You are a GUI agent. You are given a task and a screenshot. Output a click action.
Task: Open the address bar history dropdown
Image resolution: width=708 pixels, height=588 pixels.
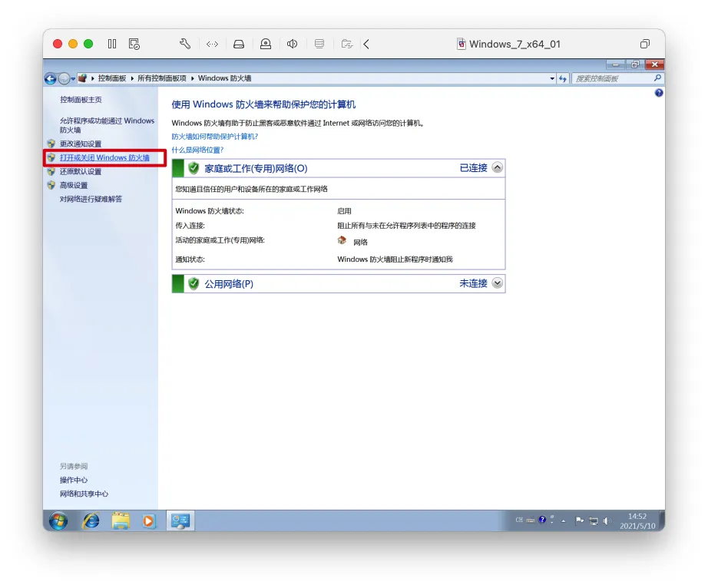pyautogui.click(x=552, y=78)
